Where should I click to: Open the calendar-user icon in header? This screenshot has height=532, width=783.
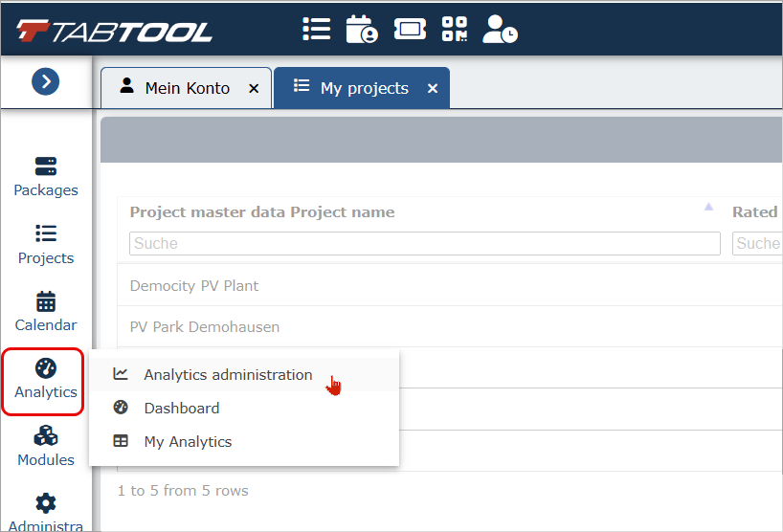click(362, 29)
